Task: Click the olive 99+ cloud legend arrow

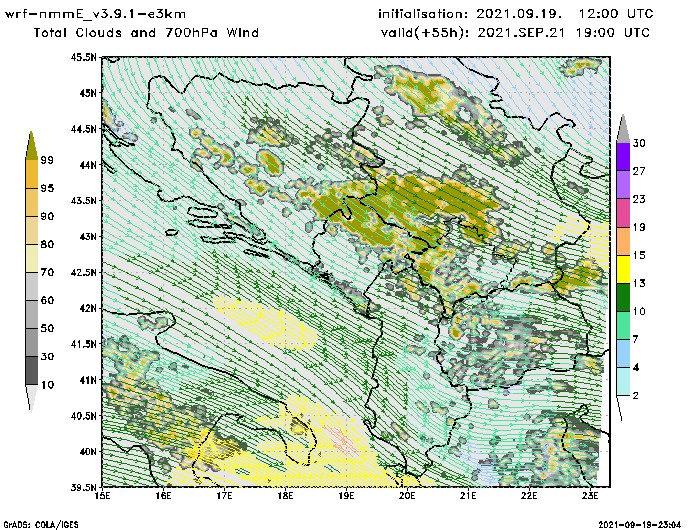Action: click(x=31, y=146)
